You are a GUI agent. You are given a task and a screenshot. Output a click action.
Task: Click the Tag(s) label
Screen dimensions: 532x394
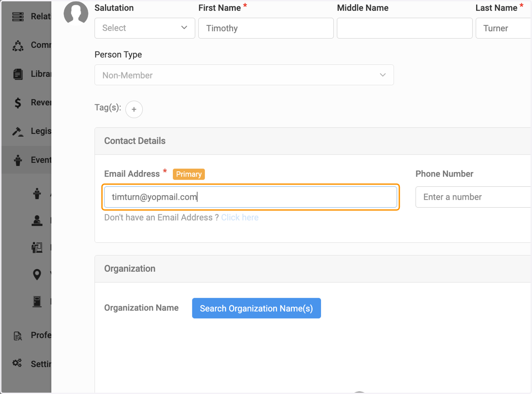point(108,107)
